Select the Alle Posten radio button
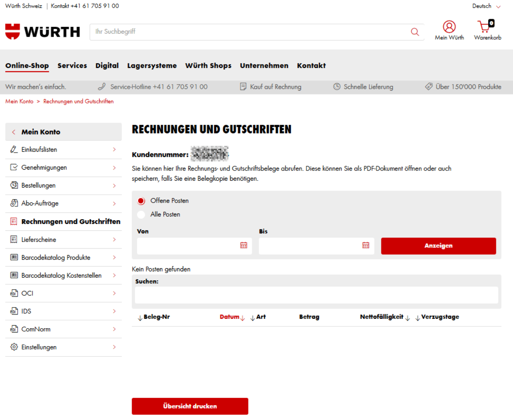The width and height of the screenshot is (513, 420). (x=141, y=214)
